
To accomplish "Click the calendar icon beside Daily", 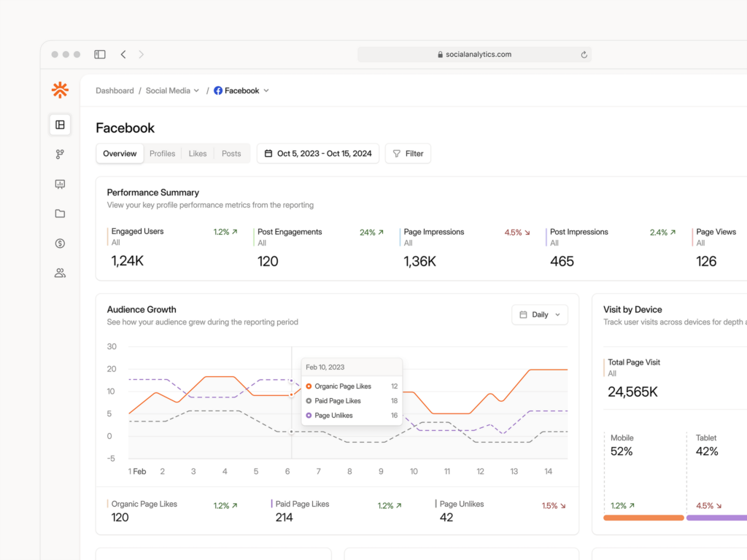I will click(523, 315).
